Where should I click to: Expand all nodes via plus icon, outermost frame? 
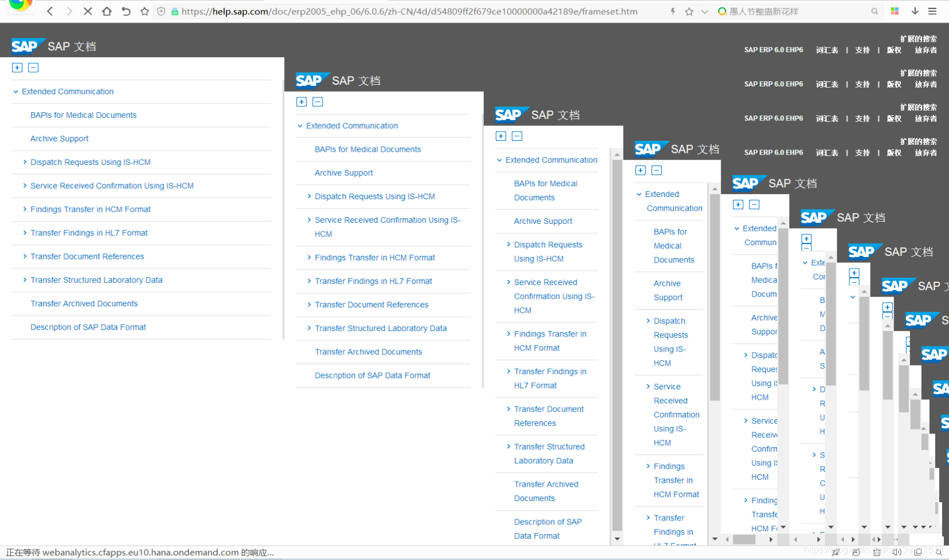tap(17, 68)
